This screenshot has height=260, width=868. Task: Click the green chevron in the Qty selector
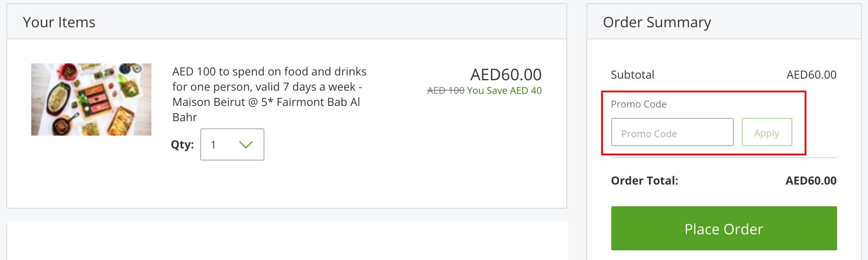pos(246,144)
